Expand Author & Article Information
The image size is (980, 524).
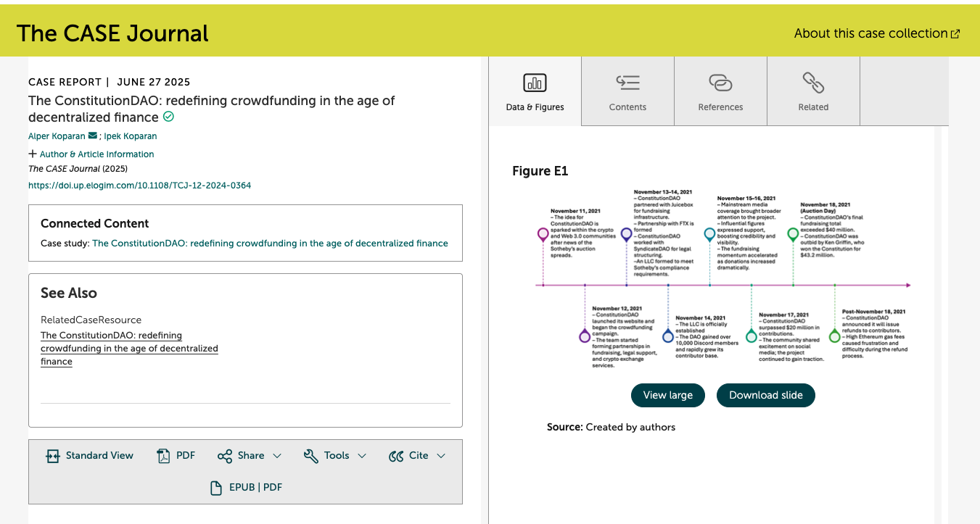click(x=91, y=154)
